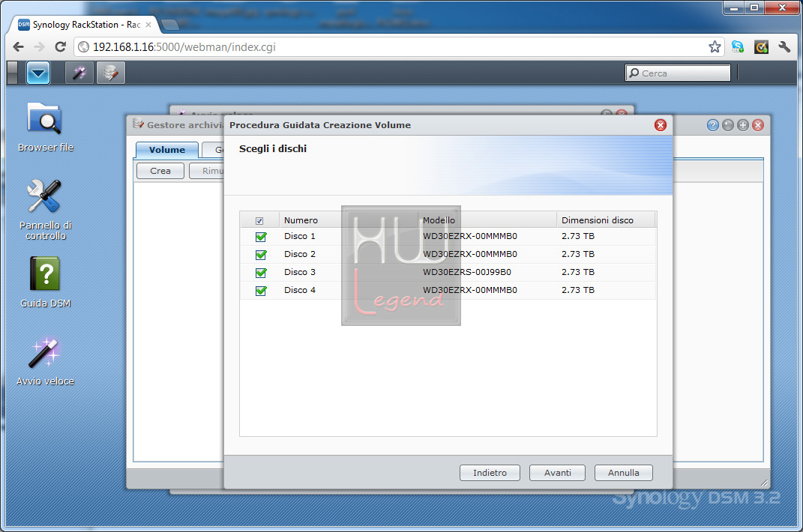The image size is (803, 532).
Task: Click the browser forward arrow
Action: pyautogui.click(x=40, y=47)
